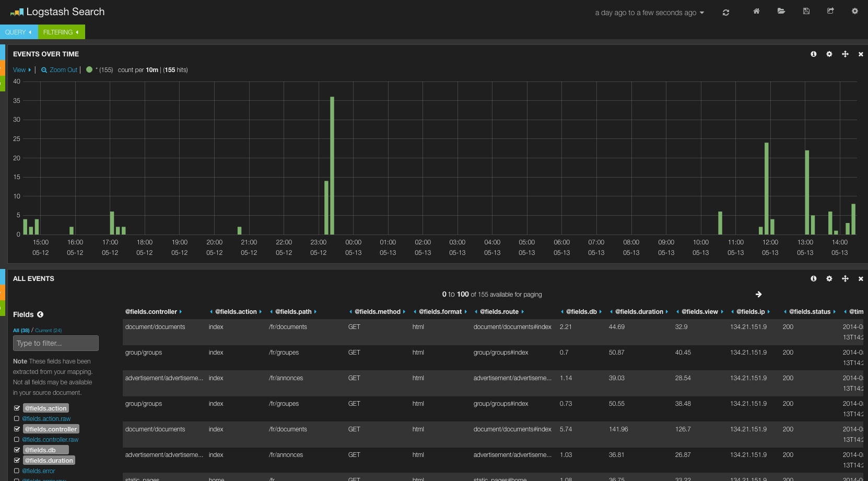
Task: Click move handle of Events Over Time panel
Action: coord(845,54)
